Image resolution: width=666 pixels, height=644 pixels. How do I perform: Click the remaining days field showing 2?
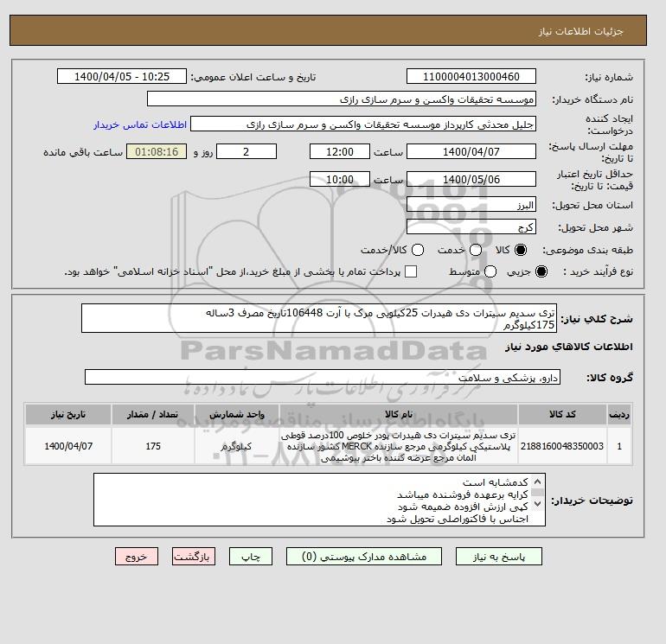pos(247,151)
